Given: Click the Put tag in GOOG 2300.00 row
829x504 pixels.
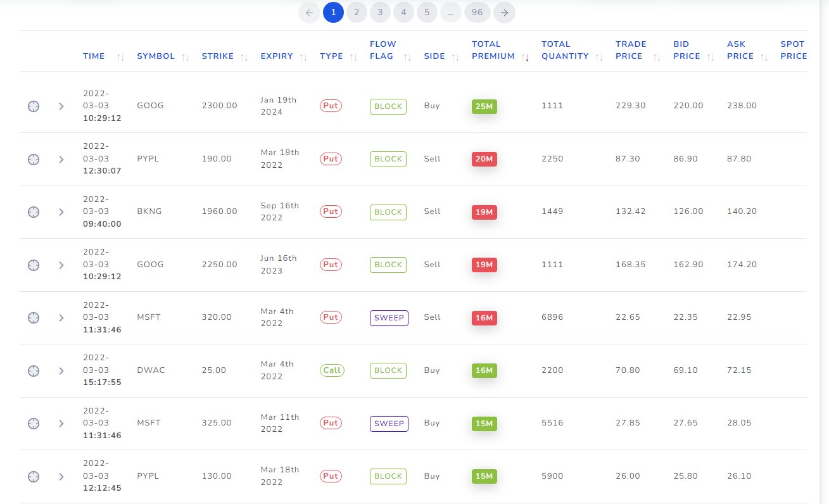Looking at the screenshot, I should pos(331,106).
